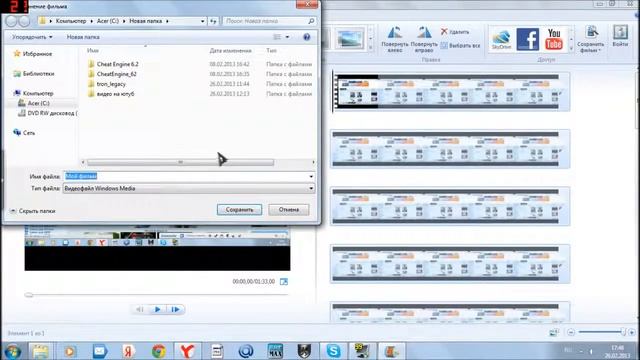Click Компьютер in the address breadcrumb
This screenshot has width=640, height=360.
click(x=71, y=21)
